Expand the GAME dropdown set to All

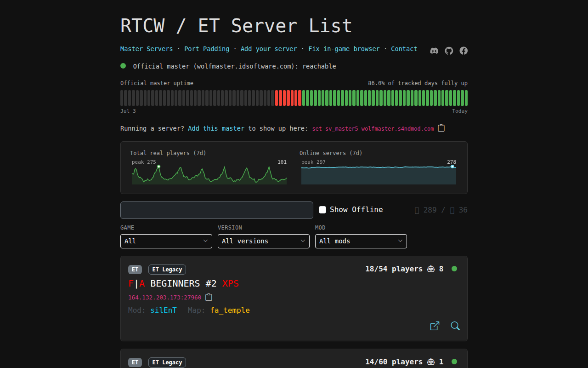166,241
